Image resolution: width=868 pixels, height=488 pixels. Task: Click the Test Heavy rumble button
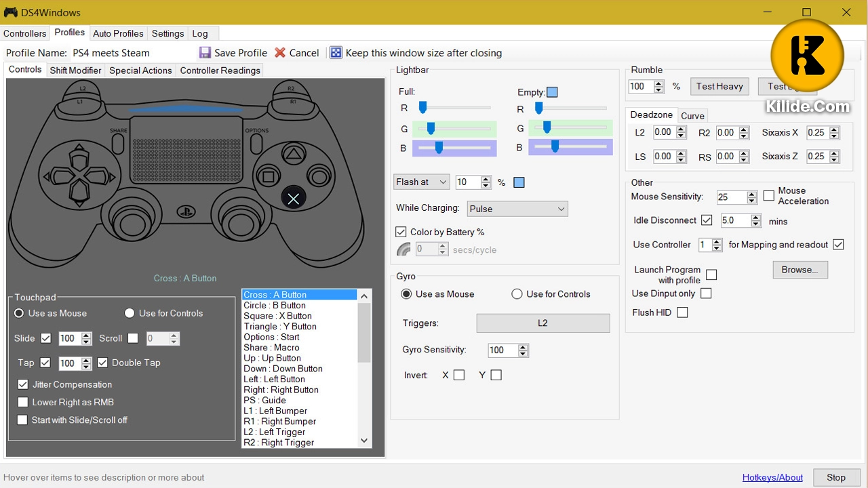pyautogui.click(x=719, y=86)
